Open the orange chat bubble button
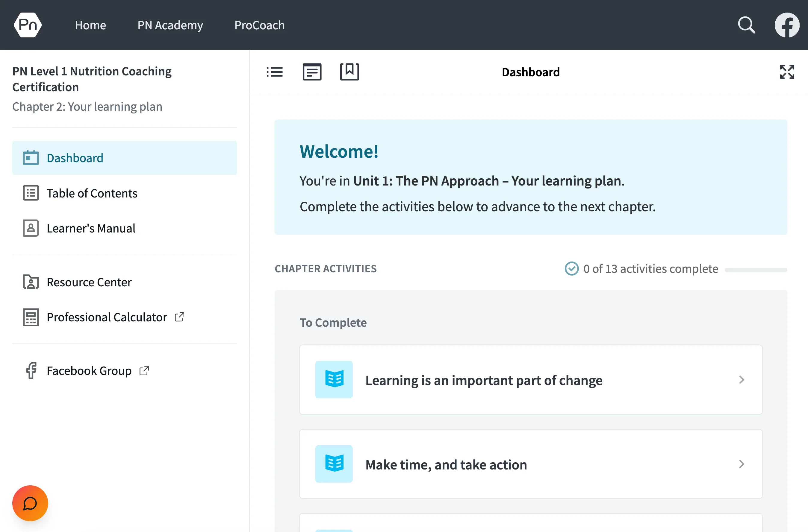Viewport: 808px width, 532px height. coord(30,503)
